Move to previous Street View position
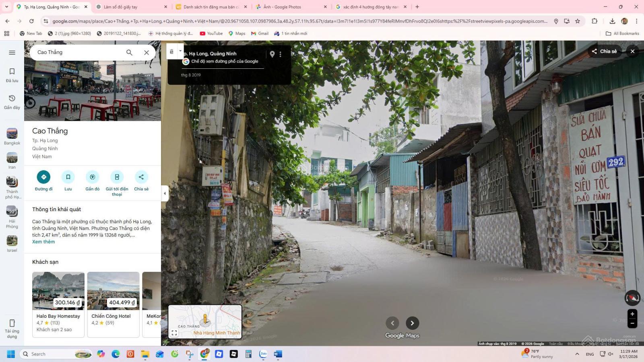The height and width of the screenshot is (362, 644). [392, 323]
